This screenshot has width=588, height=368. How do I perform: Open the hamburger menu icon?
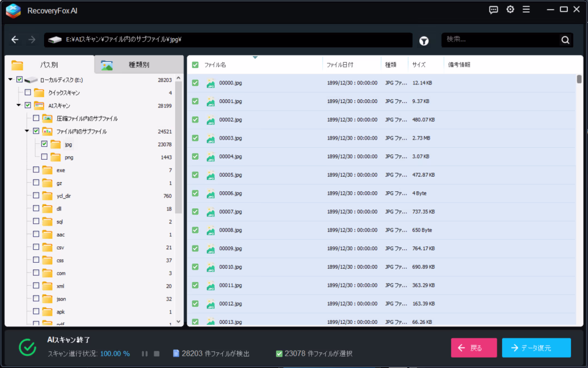(x=526, y=9)
